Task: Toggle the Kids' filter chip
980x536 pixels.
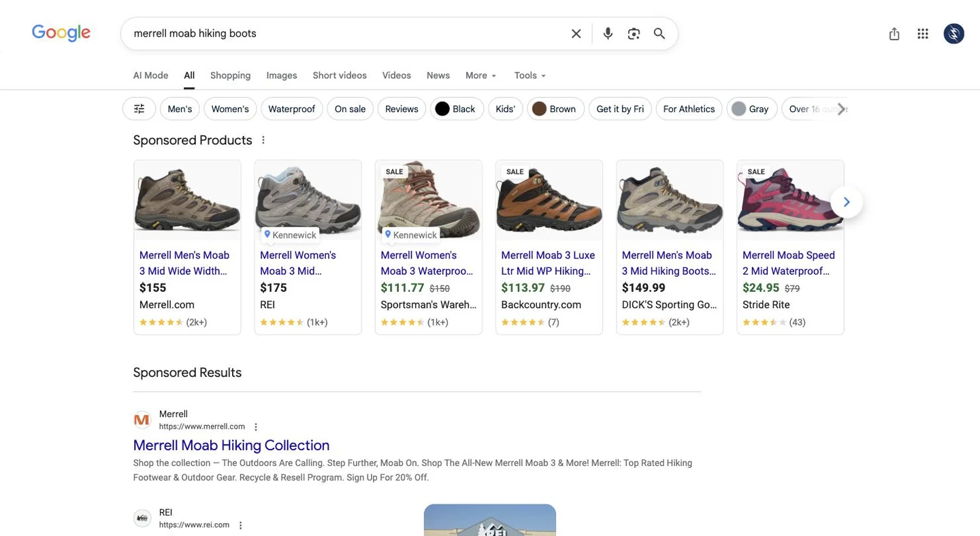Action: (506, 109)
